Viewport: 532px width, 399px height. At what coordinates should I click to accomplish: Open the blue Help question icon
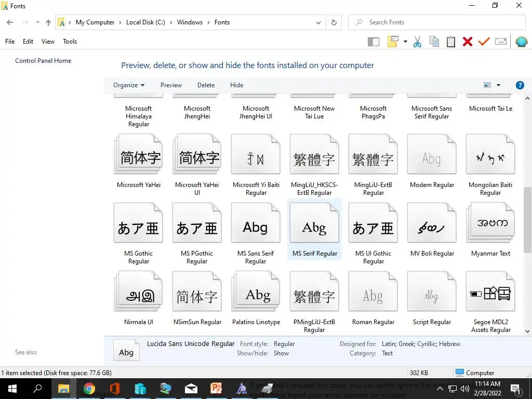(x=520, y=85)
